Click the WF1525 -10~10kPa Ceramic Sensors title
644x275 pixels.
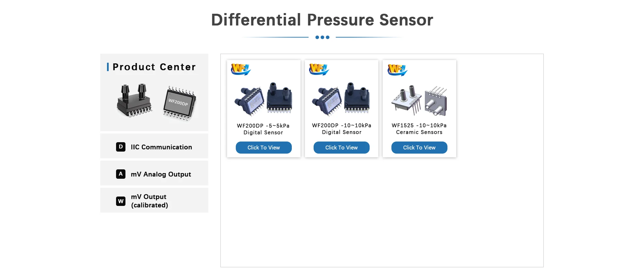(419, 129)
